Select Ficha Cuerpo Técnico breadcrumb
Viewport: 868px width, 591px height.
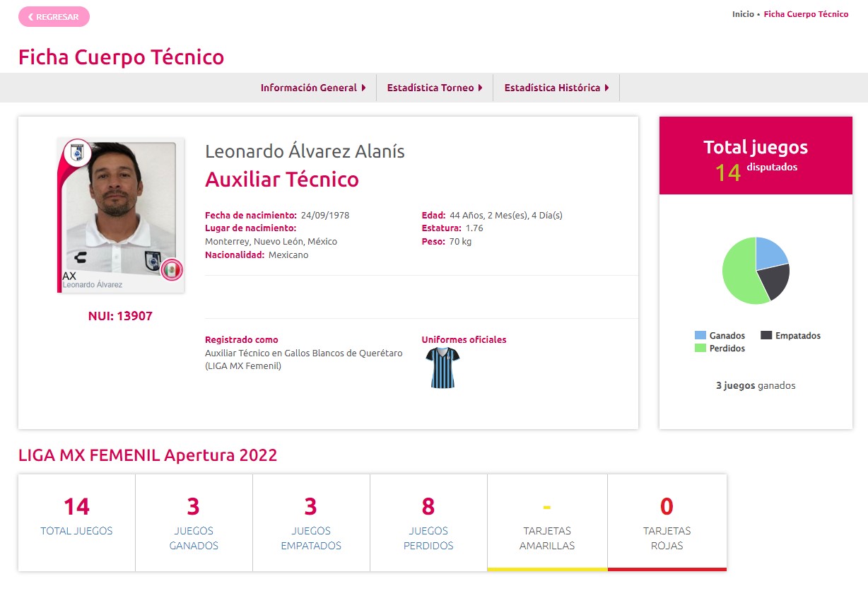[x=806, y=14]
